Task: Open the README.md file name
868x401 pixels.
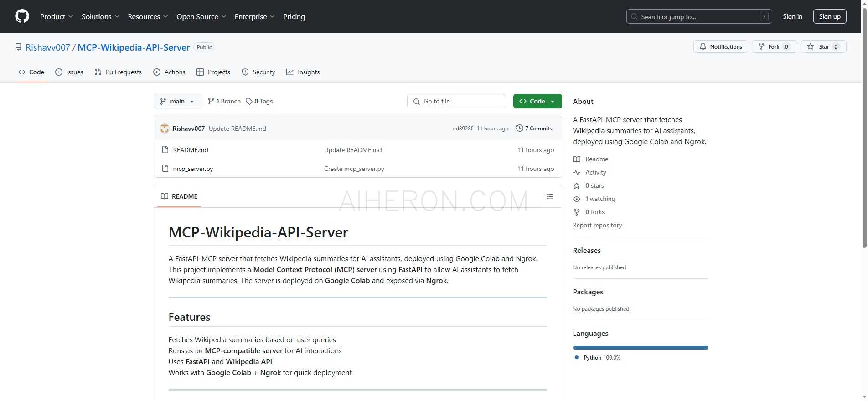Action: [x=191, y=150]
